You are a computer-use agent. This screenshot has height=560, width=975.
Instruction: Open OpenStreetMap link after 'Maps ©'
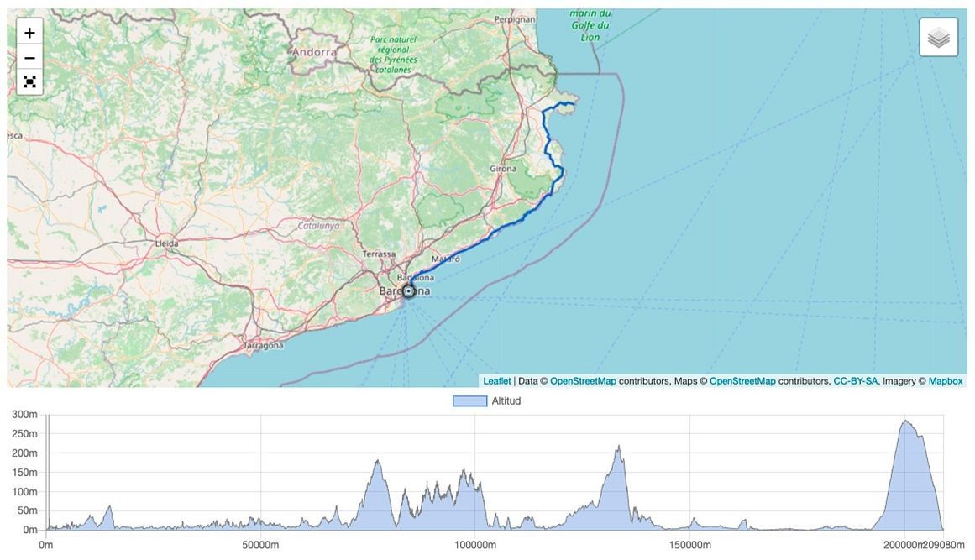tap(742, 381)
